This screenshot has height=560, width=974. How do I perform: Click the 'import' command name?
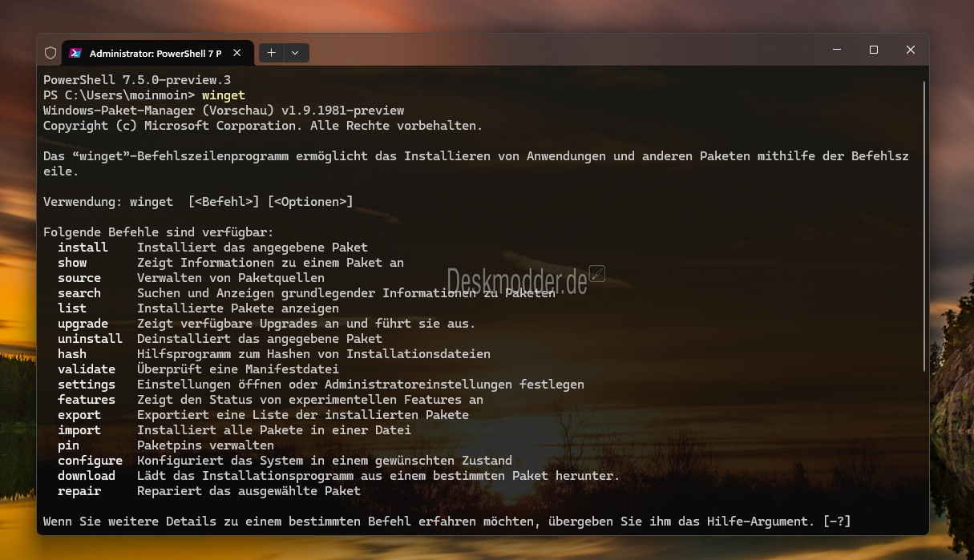click(x=79, y=430)
